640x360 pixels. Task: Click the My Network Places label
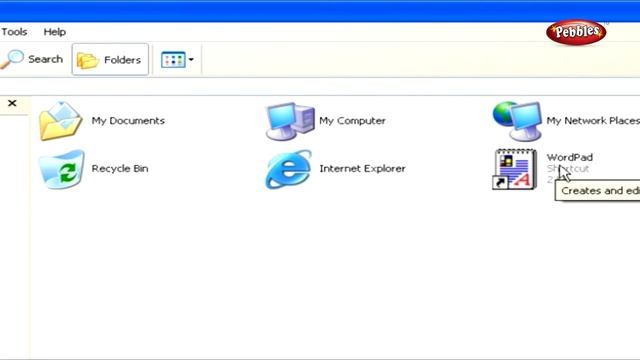593,121
